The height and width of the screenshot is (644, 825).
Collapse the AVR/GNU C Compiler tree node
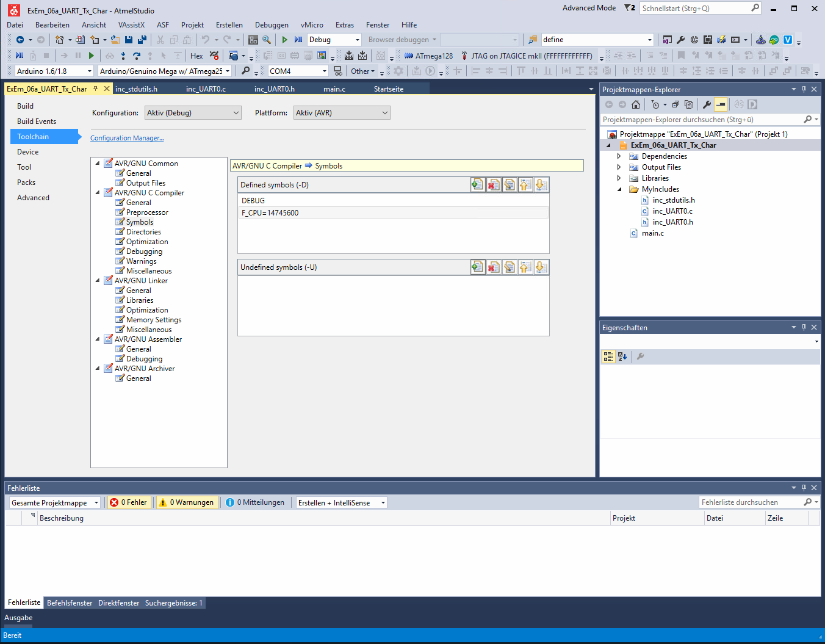[x=98, y=193]
